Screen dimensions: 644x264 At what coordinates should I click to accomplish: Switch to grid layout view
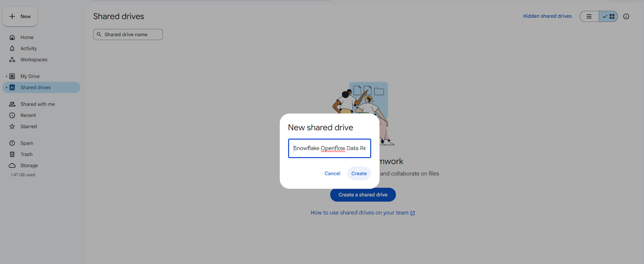[609, 17]
